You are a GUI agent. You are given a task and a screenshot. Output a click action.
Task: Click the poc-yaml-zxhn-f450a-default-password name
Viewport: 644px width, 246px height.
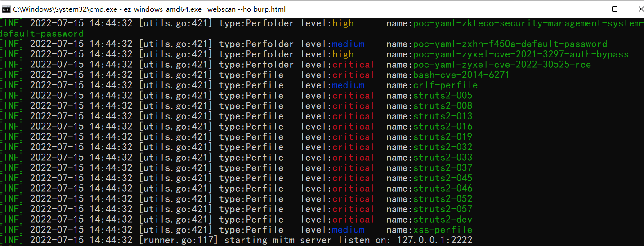pos(510,44)
